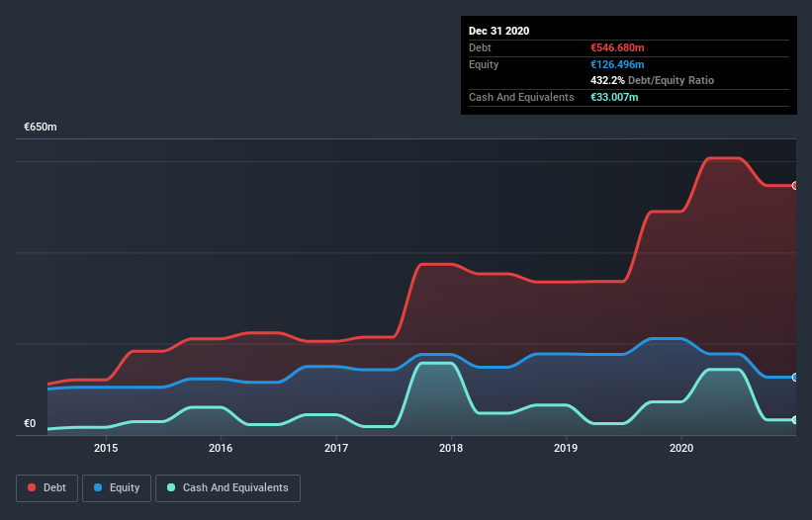
Task: Click the blue Equity endpoint marker
Action: [x=795, y=378]
